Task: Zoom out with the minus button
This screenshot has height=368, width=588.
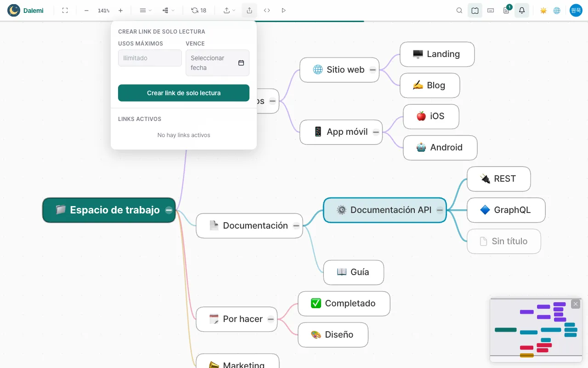Action: pos(86,10)
